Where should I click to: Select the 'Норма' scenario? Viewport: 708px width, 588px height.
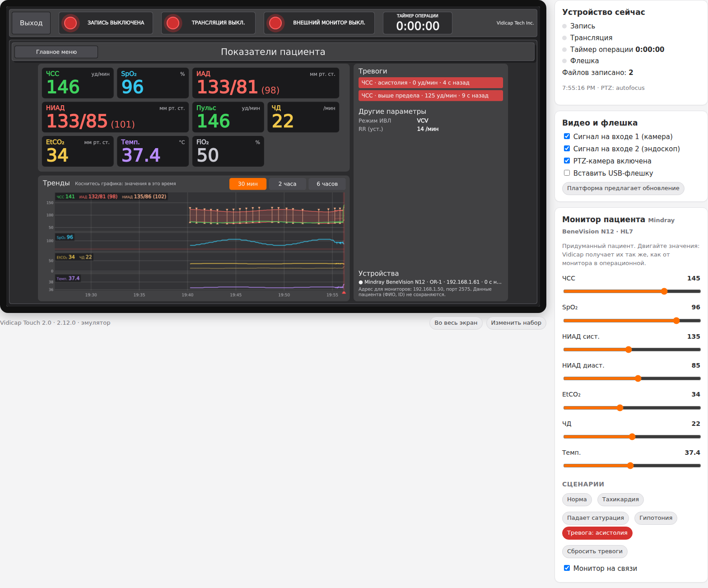click(x=577, y=499)
